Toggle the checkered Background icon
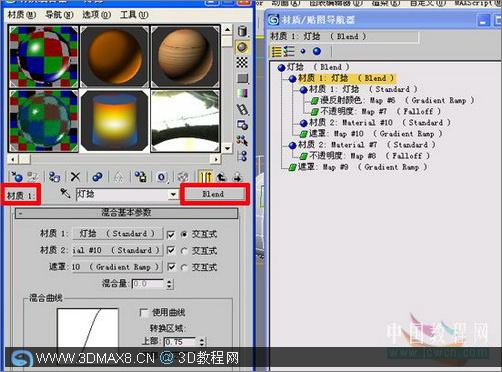Screen dimensions: 502x372 click(242, 62)
